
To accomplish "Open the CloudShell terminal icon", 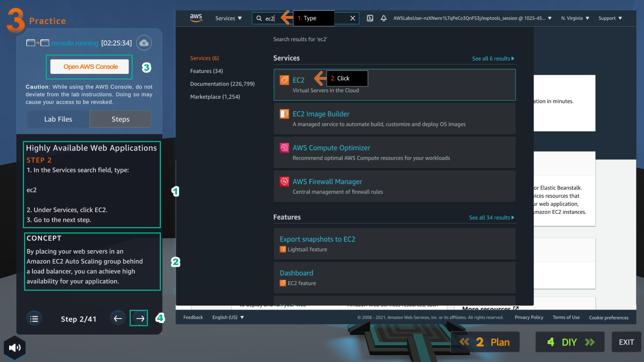I will pos(370,18).
